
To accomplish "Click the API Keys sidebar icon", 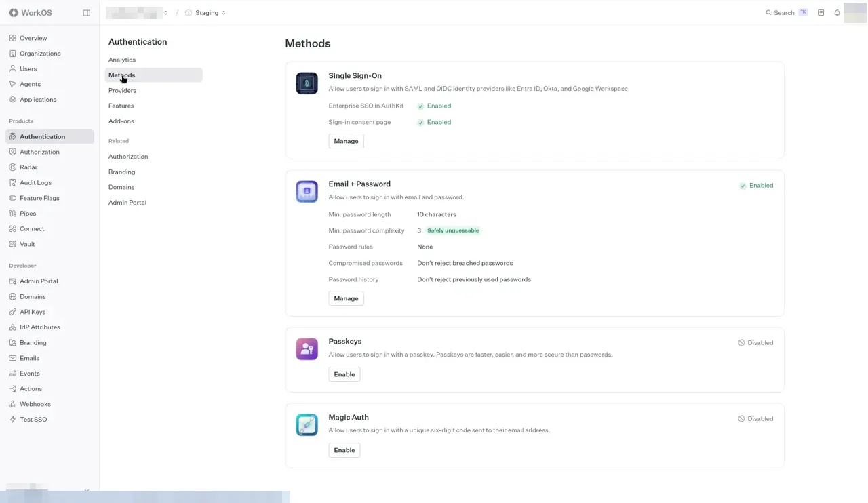I will [13, 312].
